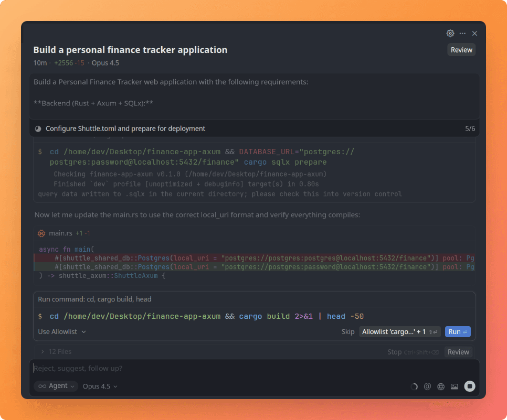Click the Rust file icon beside main.rs
The image size is (507, 420).
pyautogui.click(x=41, y=233)
